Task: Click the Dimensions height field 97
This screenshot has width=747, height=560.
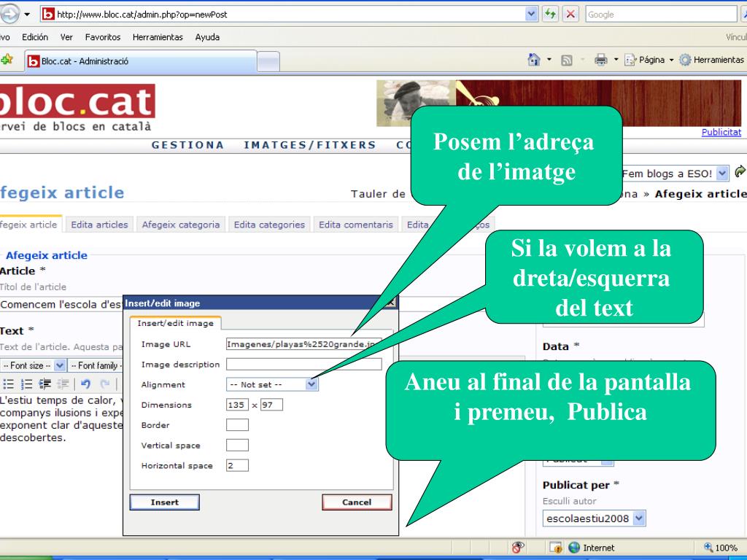Action: 271,405
